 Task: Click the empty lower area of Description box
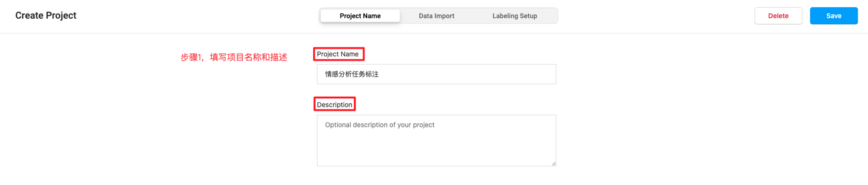click(436, 149)
